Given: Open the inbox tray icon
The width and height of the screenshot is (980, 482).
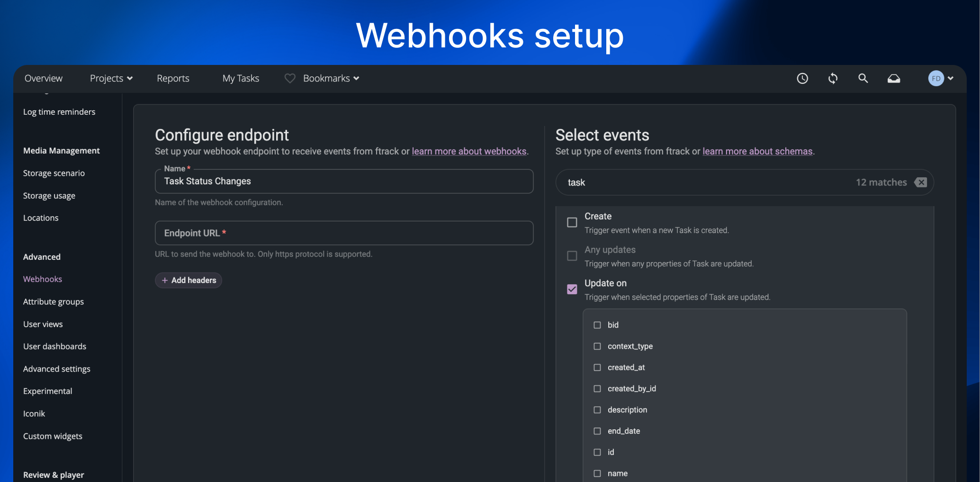Looking at the screenshot, I should click(x=893, y=79).
